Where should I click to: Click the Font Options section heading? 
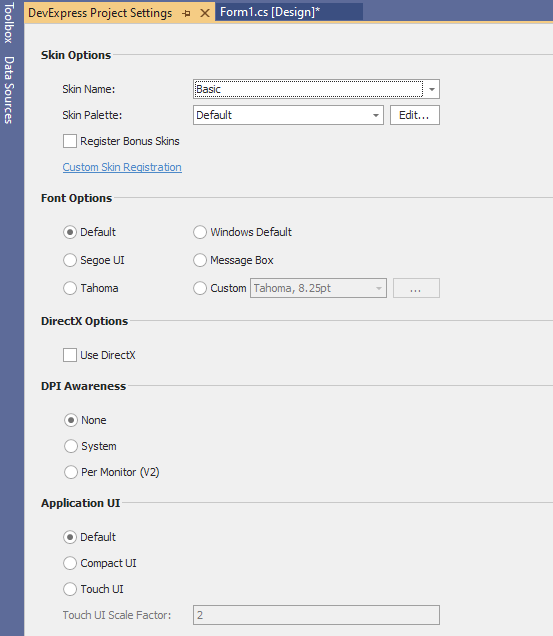tap(76, 198)
